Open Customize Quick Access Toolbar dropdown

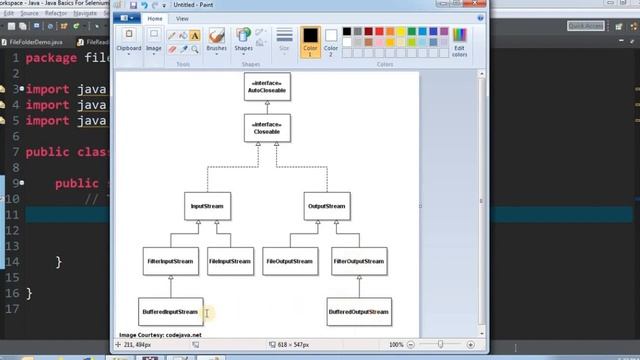[x=164, y=5]
